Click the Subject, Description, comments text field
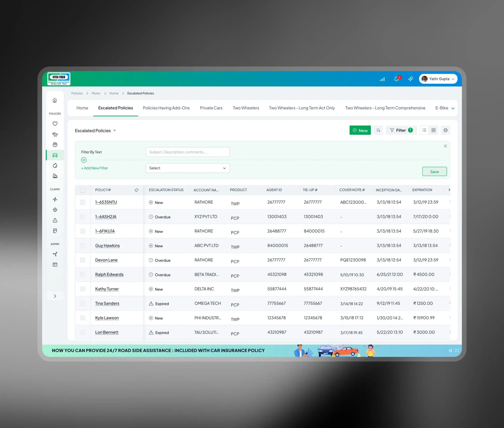504x428 pixels. [x=187, y=152]
